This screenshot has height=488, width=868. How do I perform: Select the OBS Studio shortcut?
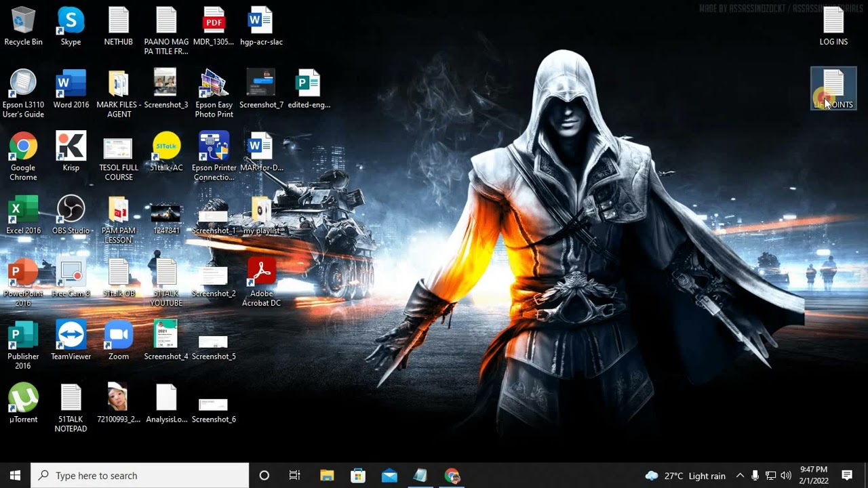(71, 216)
